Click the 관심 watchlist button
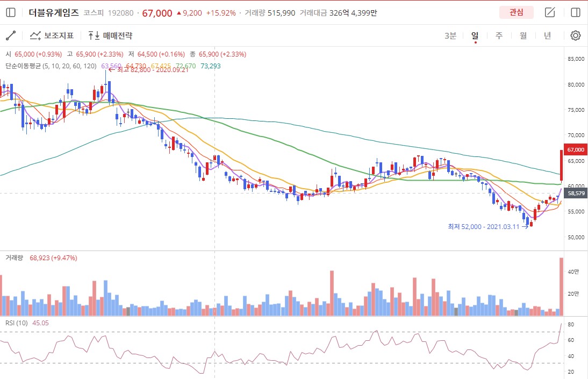The height and width of the screenshot is (379, 588). (517, 12)
